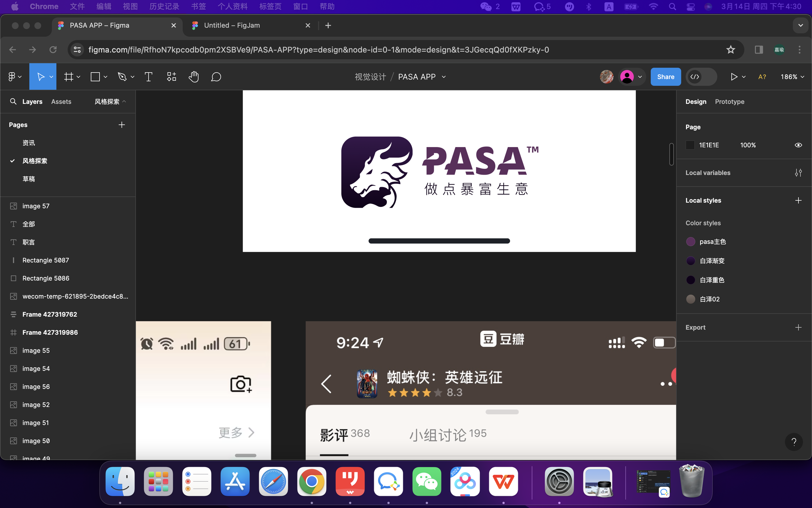This screenshot has height=508, width=812.
Task: Open PASA APP file name dropdown
Action: 443,77
